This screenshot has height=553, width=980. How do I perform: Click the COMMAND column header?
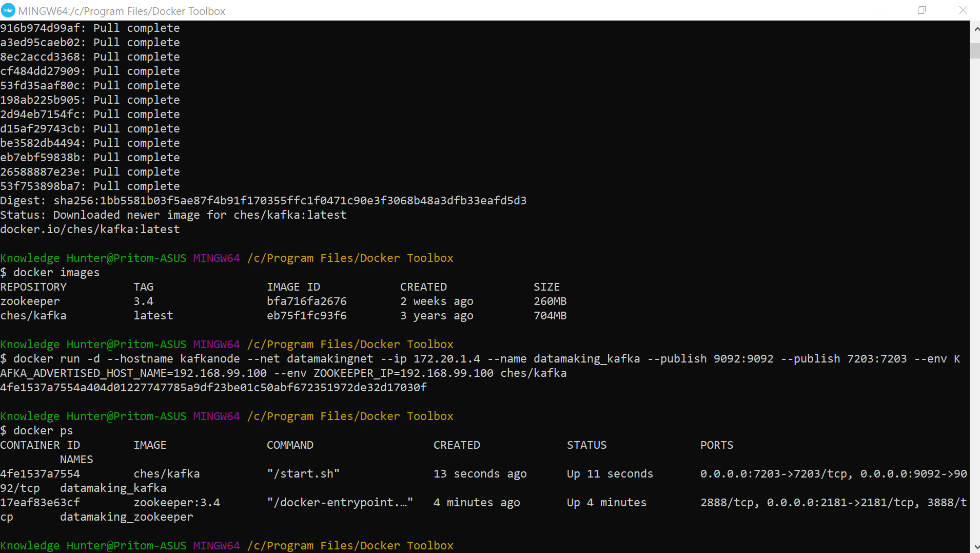(x=290, y=445)
